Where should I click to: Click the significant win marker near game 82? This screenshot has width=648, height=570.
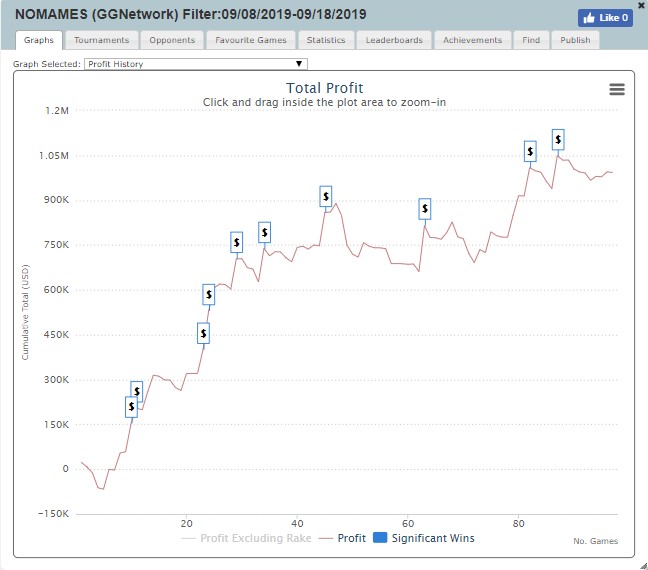[530, 151]
